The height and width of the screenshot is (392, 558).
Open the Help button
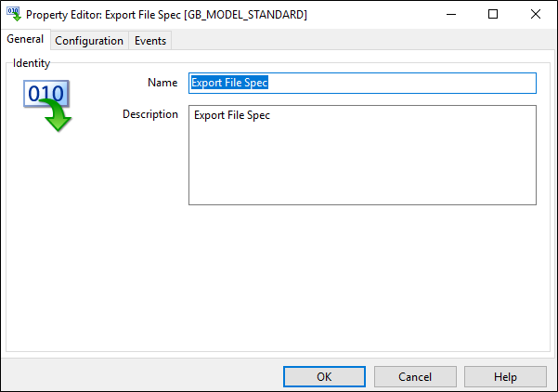505,377
